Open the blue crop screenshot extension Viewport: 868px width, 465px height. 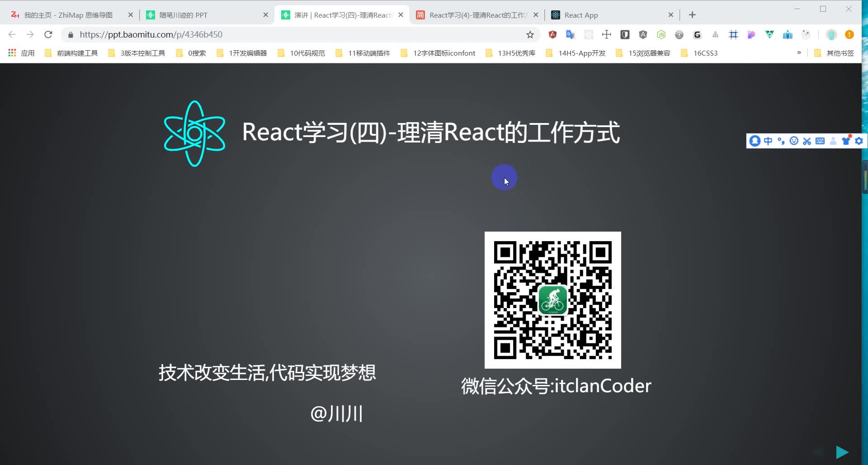[x=733, y=34]
